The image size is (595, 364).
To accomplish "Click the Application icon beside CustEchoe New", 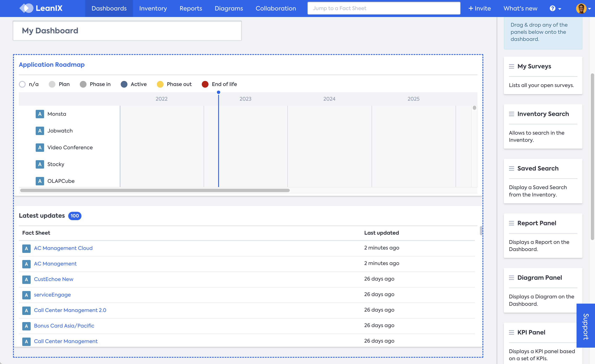I will (x=26, y=279).
